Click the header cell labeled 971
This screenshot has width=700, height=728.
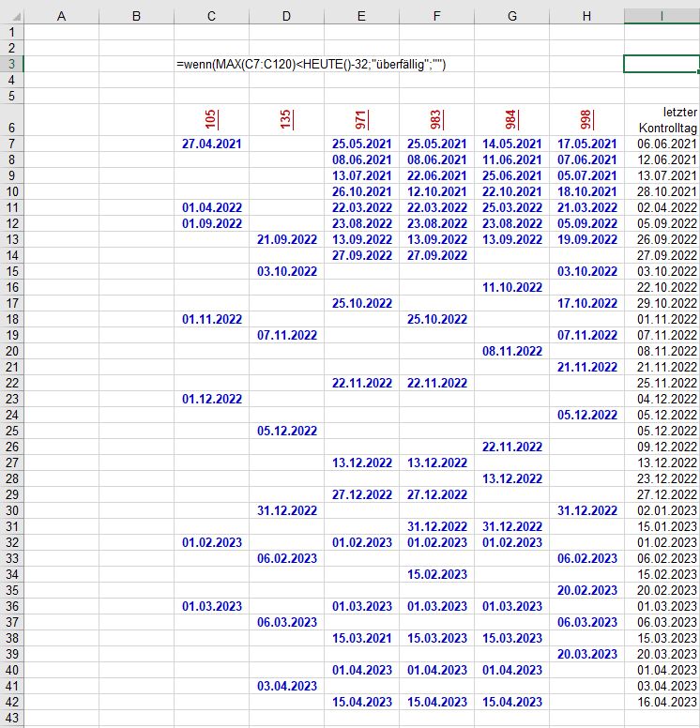(361, 120)
